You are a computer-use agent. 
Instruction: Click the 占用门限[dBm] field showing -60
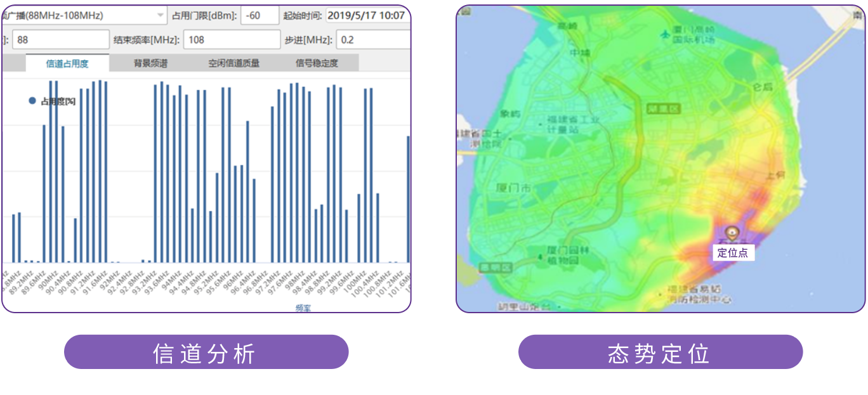pos(260,15)
